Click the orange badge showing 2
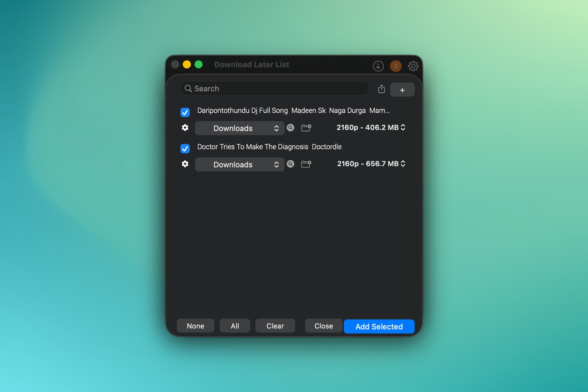Viewport: 588px width, 392px height. (396, 66)
